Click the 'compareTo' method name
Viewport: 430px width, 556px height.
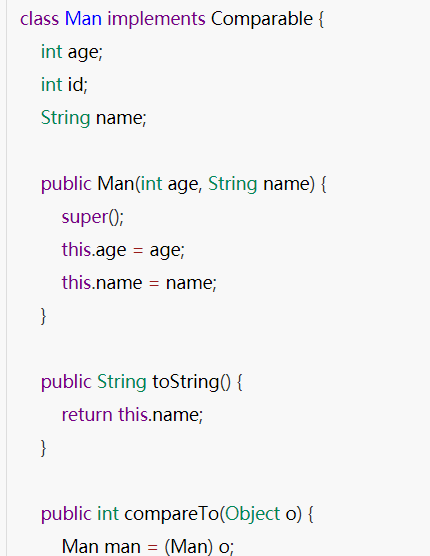172,514
